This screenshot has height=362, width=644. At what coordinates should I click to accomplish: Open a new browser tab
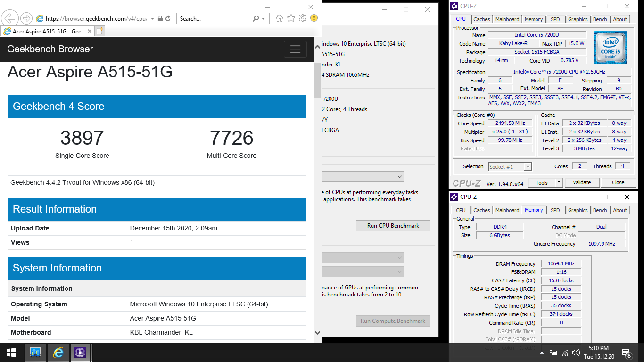(x=100, y=32)
